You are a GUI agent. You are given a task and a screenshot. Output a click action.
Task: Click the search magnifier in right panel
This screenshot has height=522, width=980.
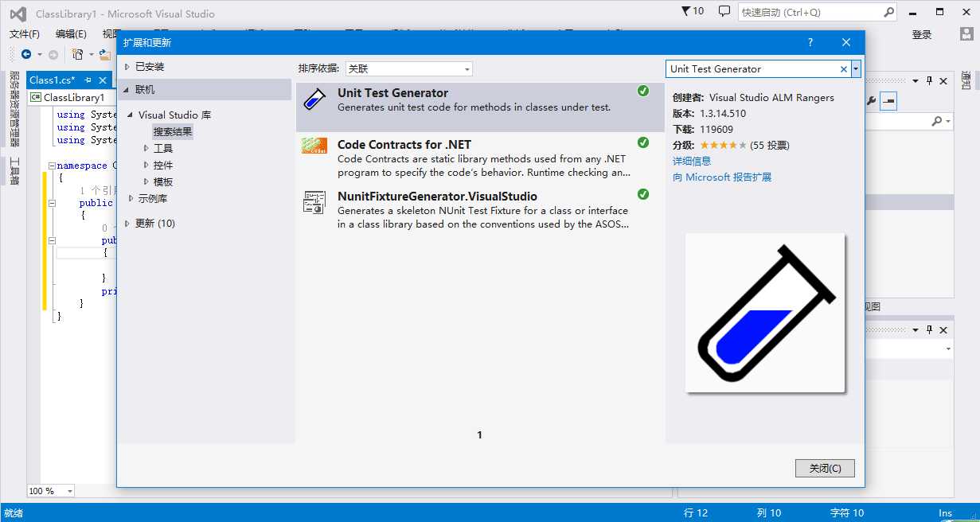938,120
